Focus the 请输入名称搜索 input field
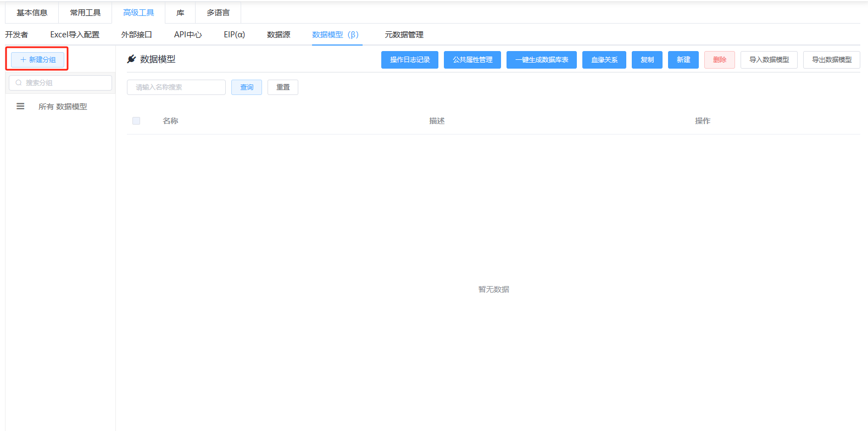The image size is (868, 431). click(x=176, y=87)
